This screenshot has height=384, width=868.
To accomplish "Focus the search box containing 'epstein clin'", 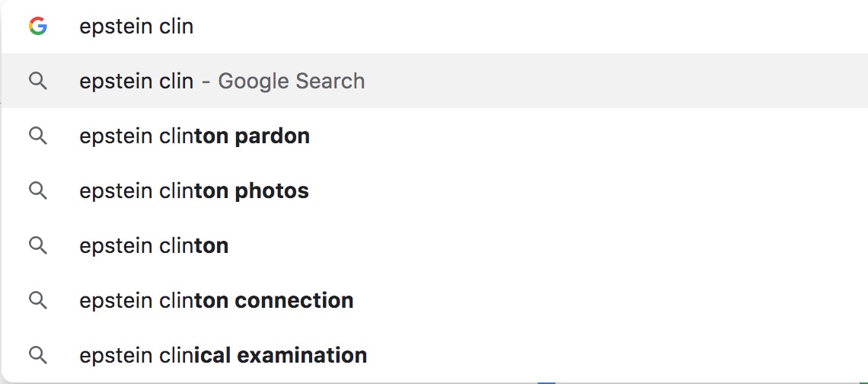I will (x=434, y=27).
